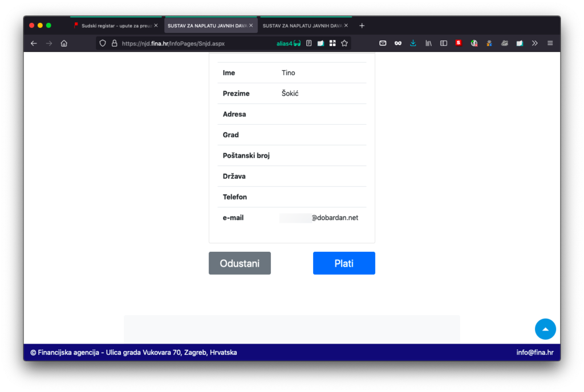Go back to the previous page
Image resolution: width=584 pixels, height=392 pixels.
34,43
